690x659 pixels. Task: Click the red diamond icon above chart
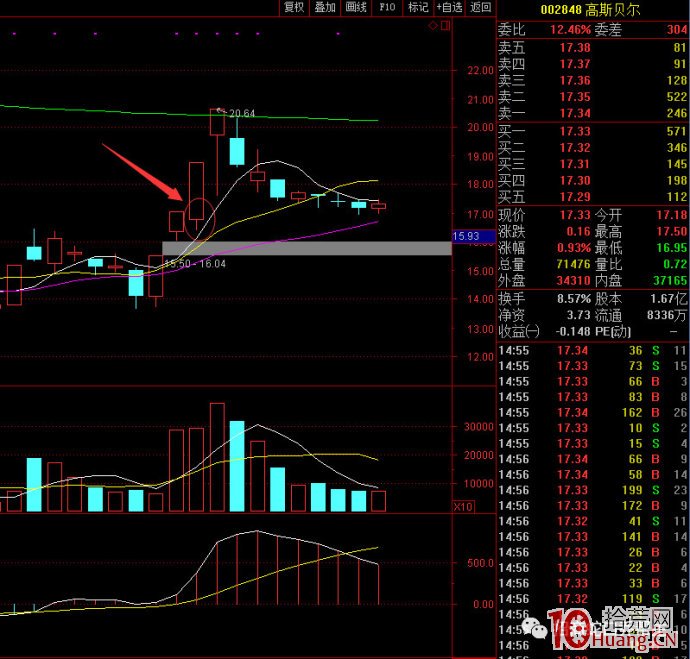(x=433, y=26)
